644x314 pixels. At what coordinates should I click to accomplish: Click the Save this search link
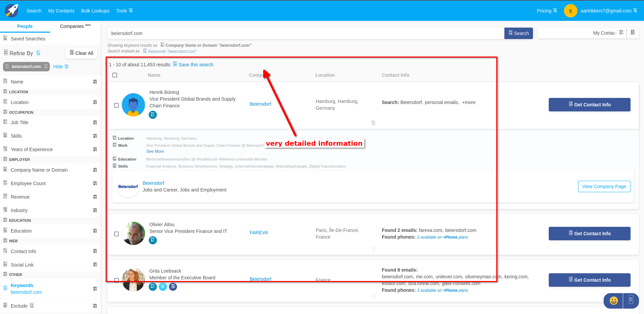coord(195,65)
